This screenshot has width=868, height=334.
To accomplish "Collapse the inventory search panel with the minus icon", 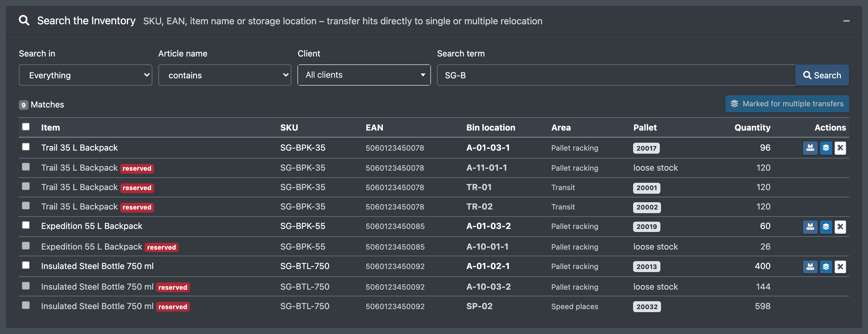I will click(x=846, y=21).
